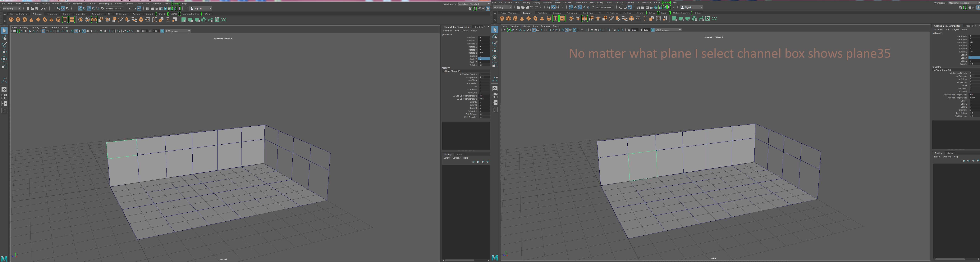Toggle the viewport grid display icon
The width and height of the screenshot is (980, 262).
coord(43,31)
